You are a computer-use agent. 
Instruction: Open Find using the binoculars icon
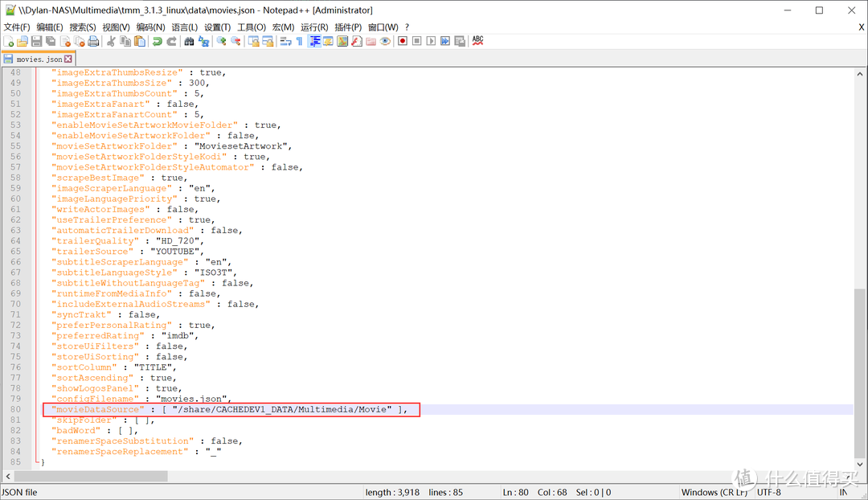point(190,42)
